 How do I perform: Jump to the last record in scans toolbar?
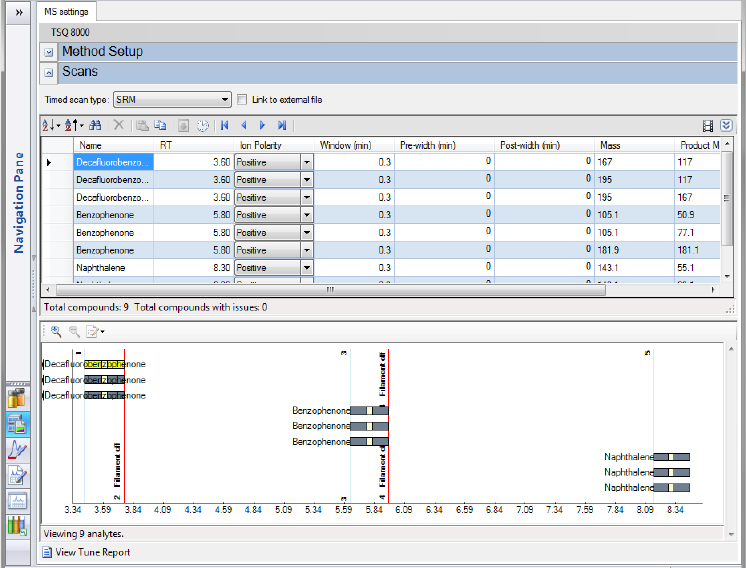coord(282,125)
